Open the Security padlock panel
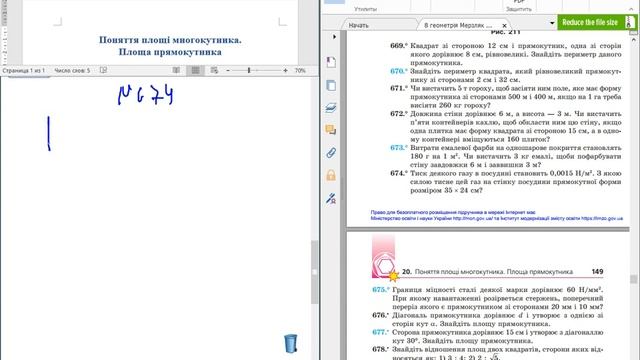Viewport: 640px width, 360px height. coord(331,175)
